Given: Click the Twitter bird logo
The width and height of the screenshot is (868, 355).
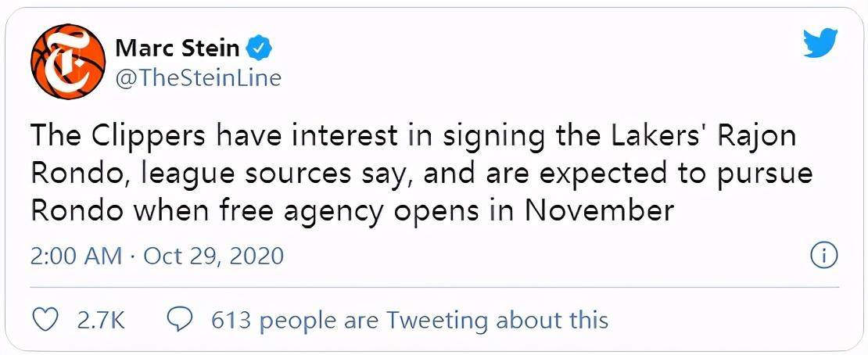Looking at the screenshot, I should [x=820, y=43].
